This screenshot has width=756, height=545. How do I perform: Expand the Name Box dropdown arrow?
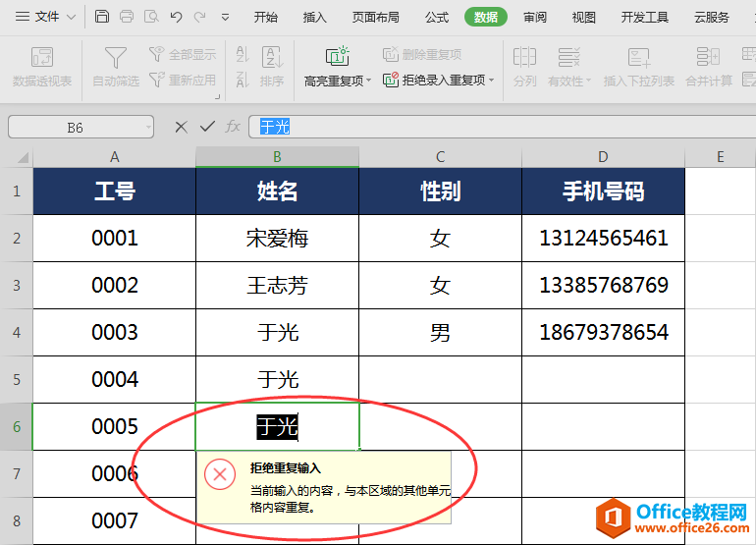pos(148,127)
